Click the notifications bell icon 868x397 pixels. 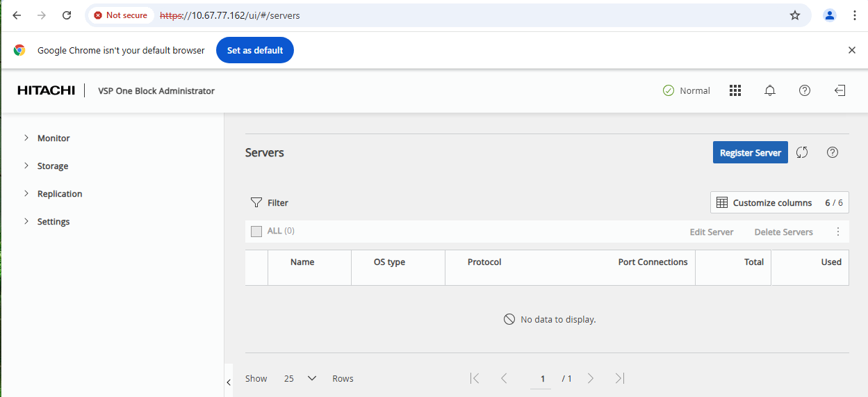[x=770, y=90]
